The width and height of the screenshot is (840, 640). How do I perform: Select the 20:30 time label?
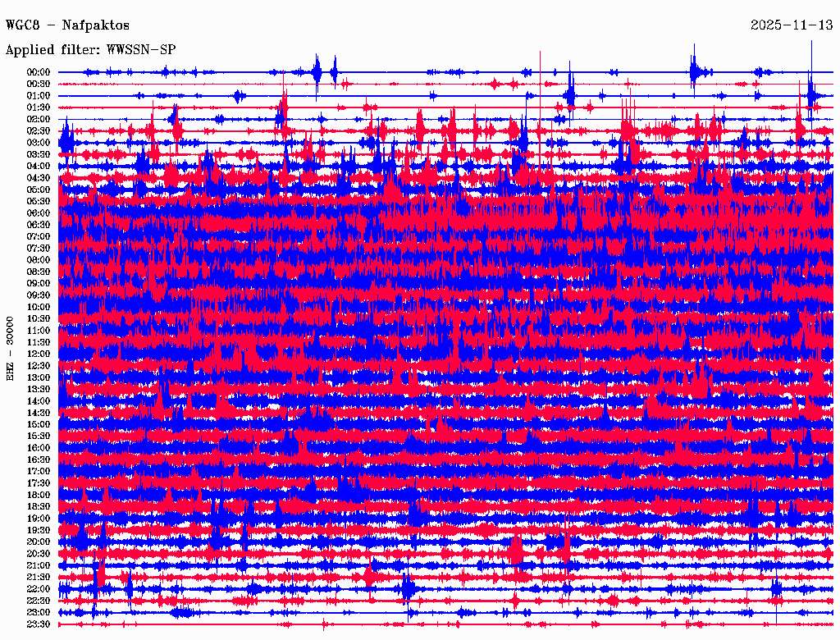coord(39,554)
